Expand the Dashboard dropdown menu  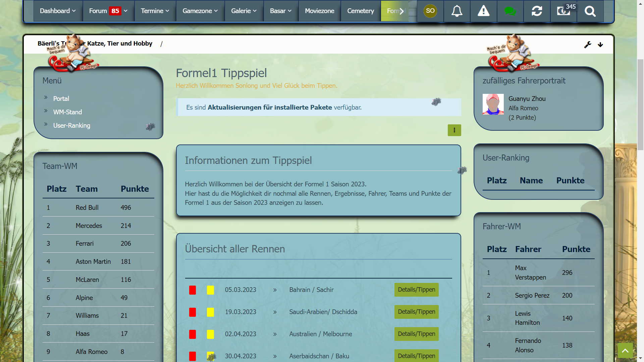(58, 11)
